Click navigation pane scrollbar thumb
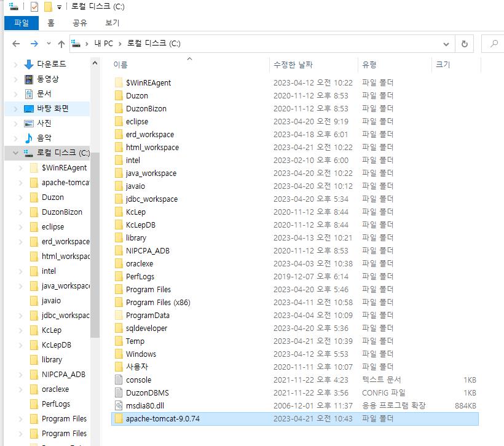504x446 pixels. click(95, 245)
